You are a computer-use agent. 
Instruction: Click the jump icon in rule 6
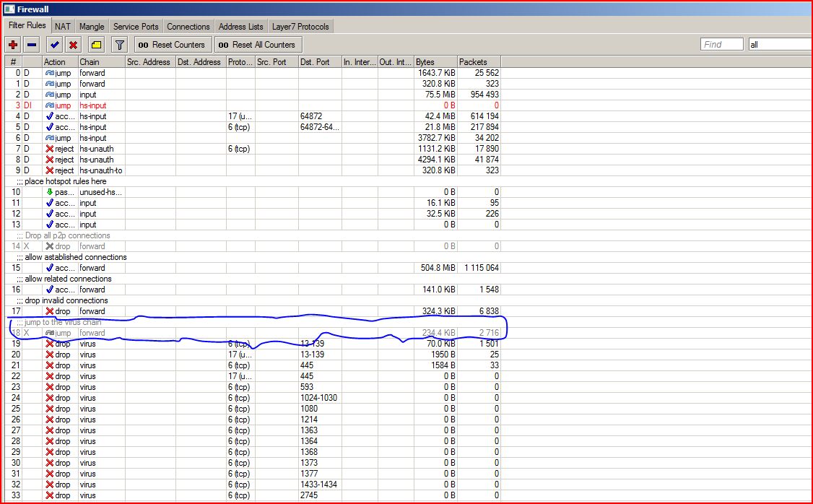point(50,138)
